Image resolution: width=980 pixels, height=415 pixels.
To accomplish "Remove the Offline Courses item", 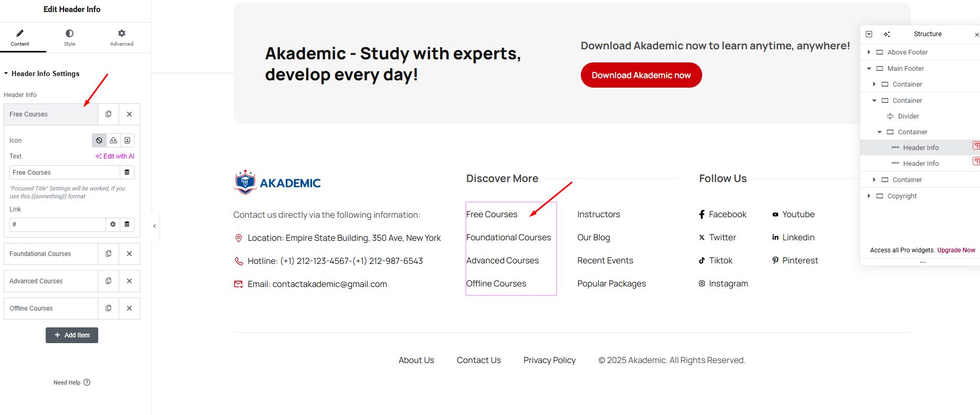I will click(x=129, y=308).
